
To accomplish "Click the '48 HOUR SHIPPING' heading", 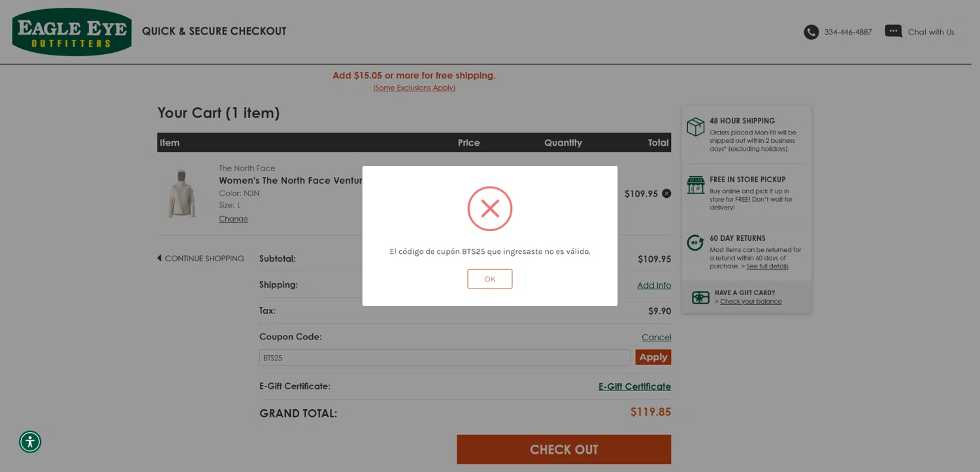I will 742,121.
